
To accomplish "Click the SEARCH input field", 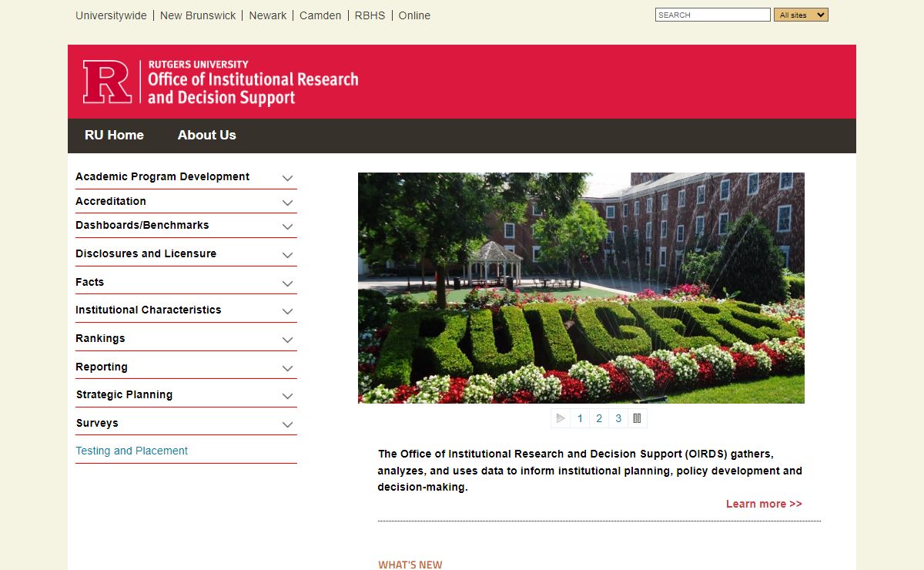I will (x=712, y=15).
